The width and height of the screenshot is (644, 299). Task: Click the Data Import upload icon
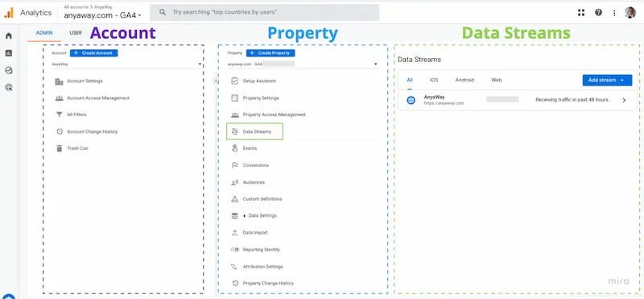pyautogui.click(x=235, y=233)
